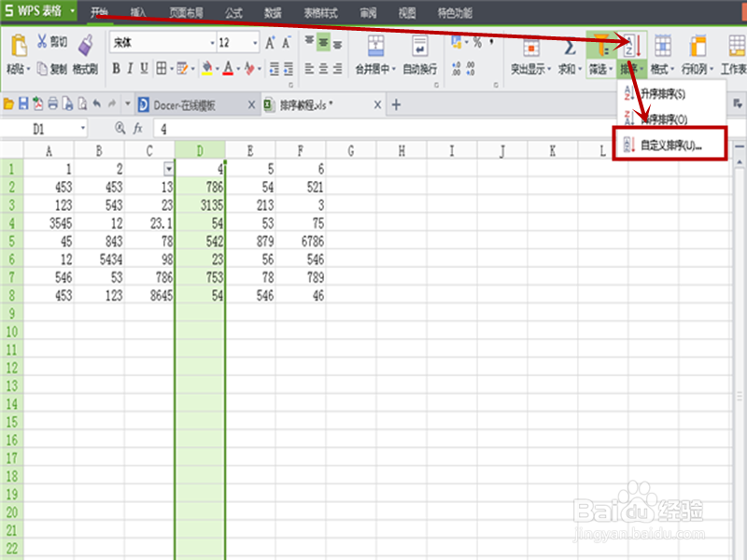Toggle align text right

337,69
